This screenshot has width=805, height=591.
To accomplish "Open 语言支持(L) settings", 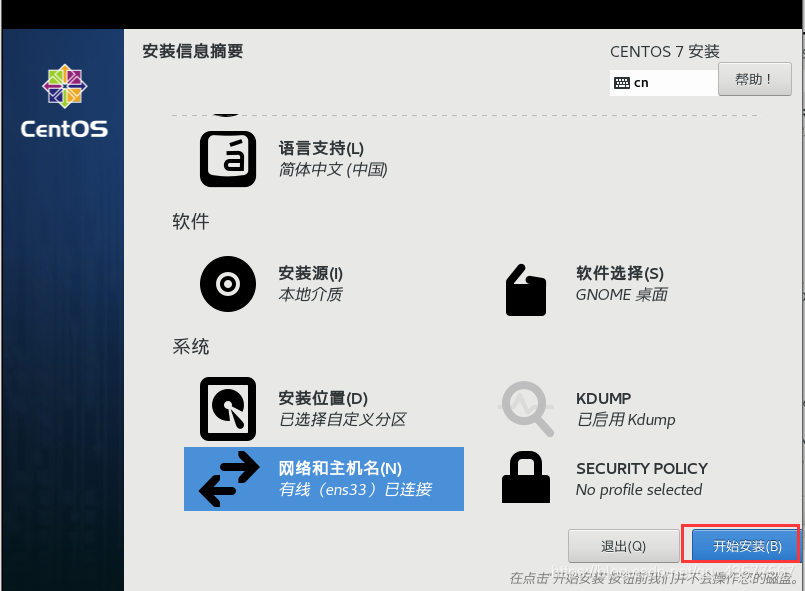I will 321,148.
